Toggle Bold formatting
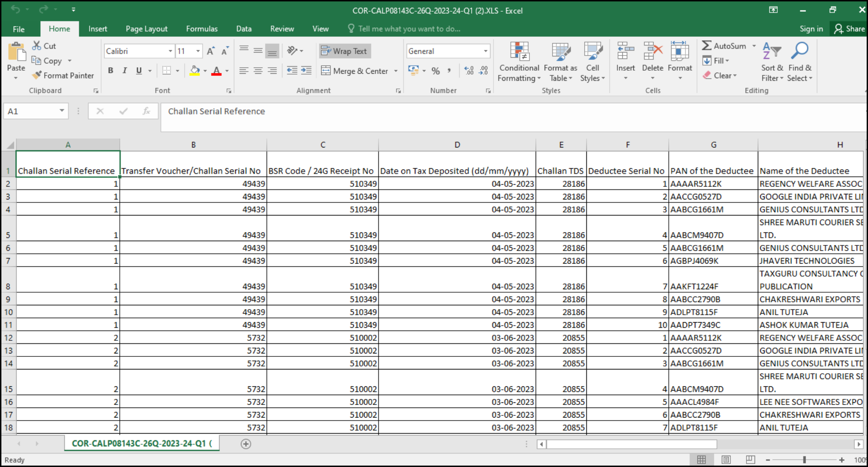The width and height of the screenshot is (868, 467). (x=111, y=71)
